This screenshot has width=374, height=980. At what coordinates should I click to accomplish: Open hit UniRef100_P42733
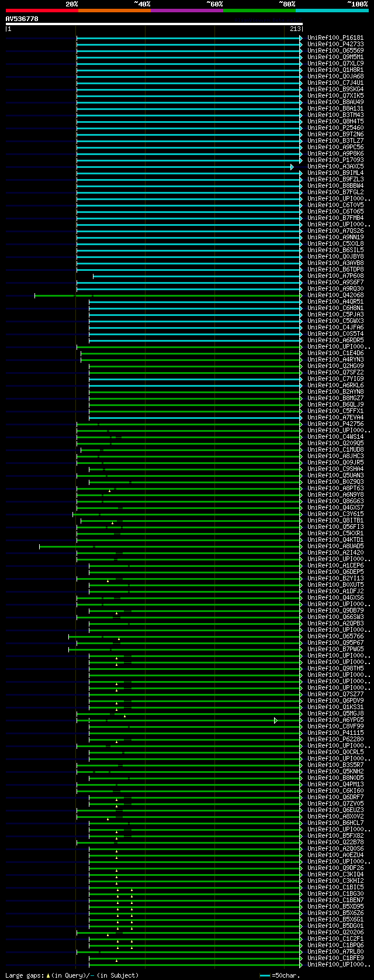[x=335, y=44]
